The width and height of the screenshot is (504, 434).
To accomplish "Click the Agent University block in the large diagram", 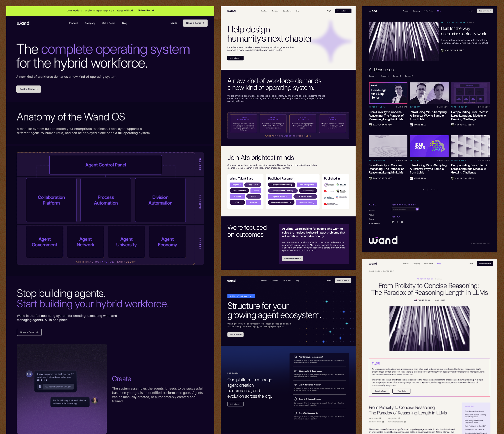I will 126,242.
